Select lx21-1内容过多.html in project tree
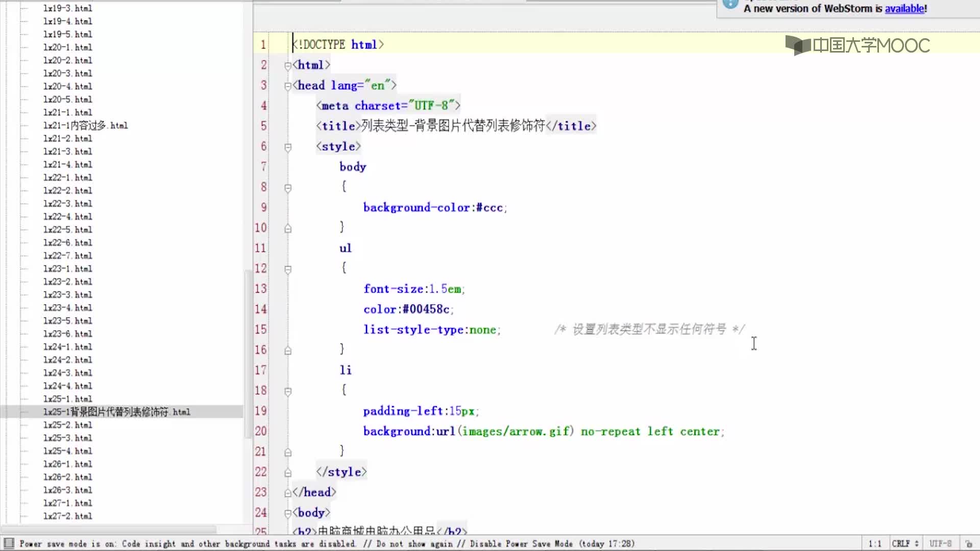Image resolution: width=980 pixels, height=551 pixels. coord(85,126)
